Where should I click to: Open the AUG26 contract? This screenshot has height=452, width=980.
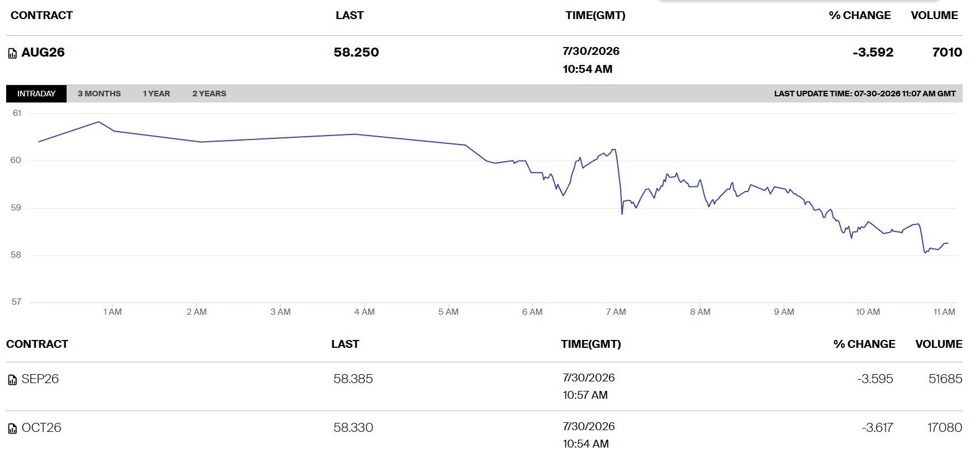point(43,53)
